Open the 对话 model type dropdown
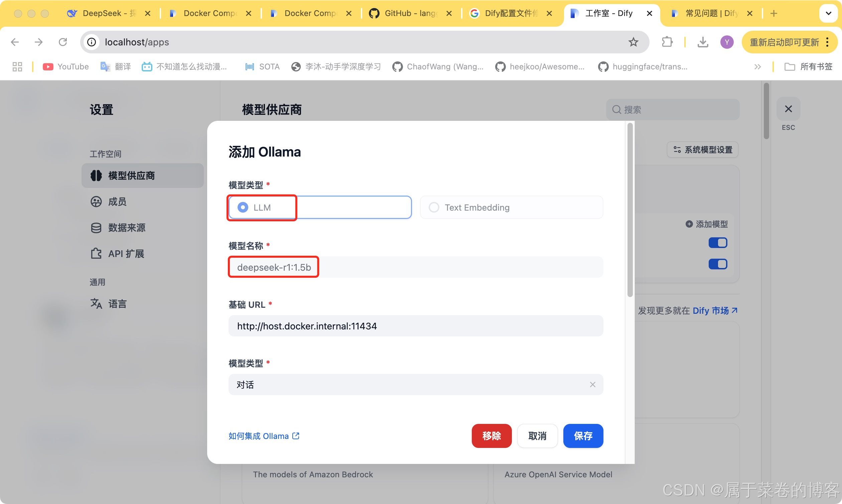The height and width of the screenshot is (504, 842). pos(408,385)
